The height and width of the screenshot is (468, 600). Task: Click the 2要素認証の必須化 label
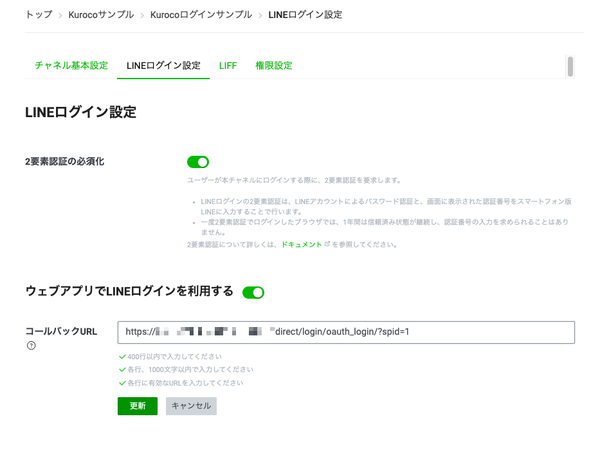pos(65,161)
